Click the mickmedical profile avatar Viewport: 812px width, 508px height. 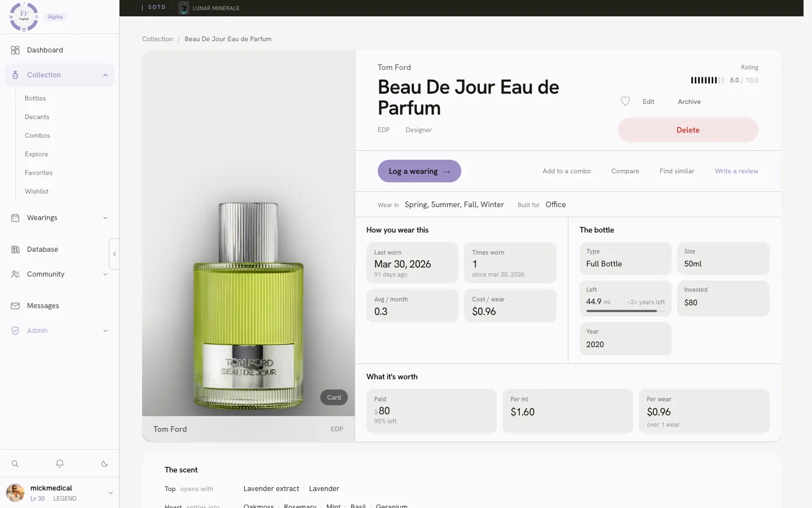[x=15, y=493]
